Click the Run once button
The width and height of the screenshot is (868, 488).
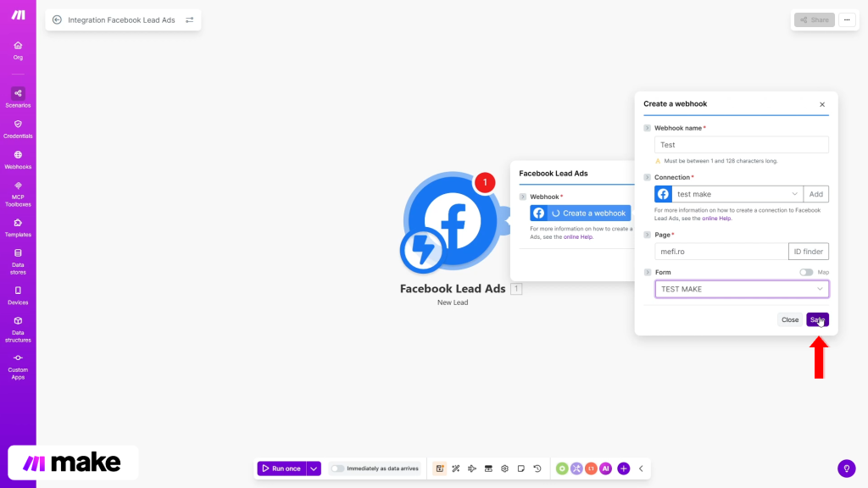[x=281, y=469]
